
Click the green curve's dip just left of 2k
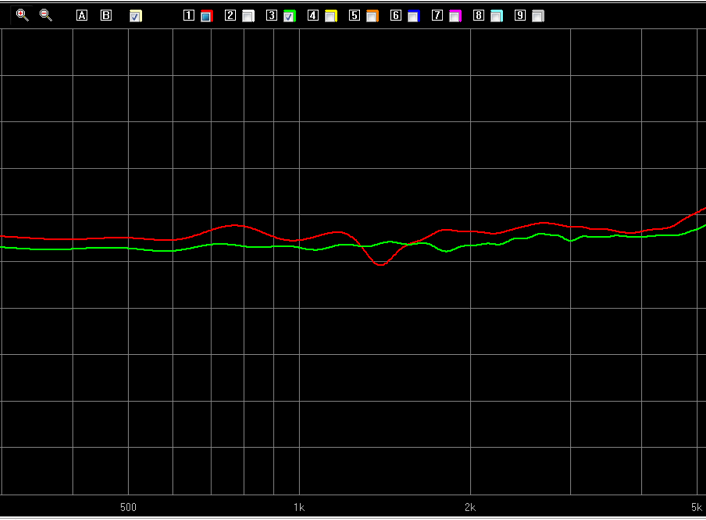[446, 251]
